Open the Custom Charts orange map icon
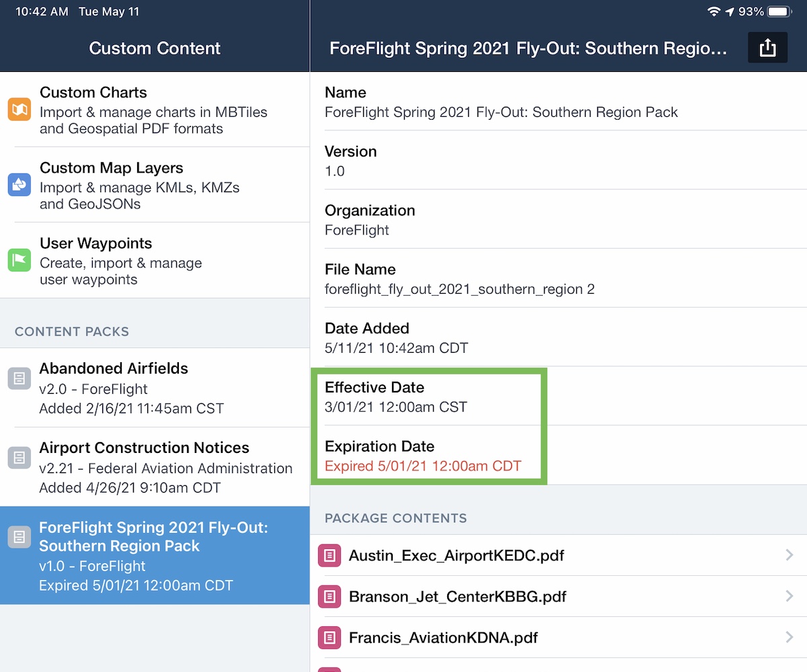The width and height of the screenshot is (807, 672). 20,110
